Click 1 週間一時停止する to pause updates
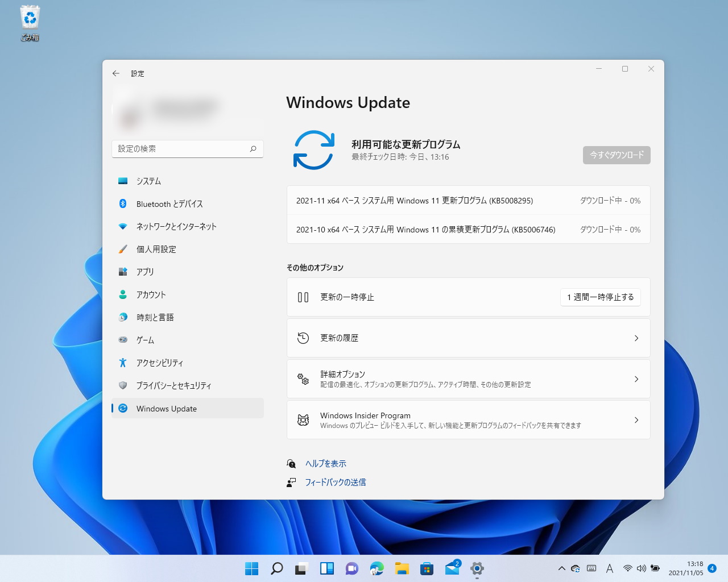 (x=600, y=297)
